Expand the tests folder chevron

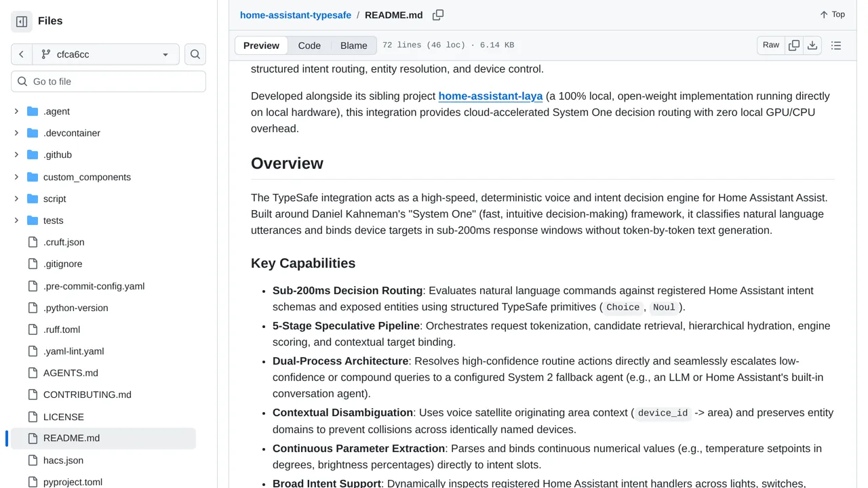[16, 220]
